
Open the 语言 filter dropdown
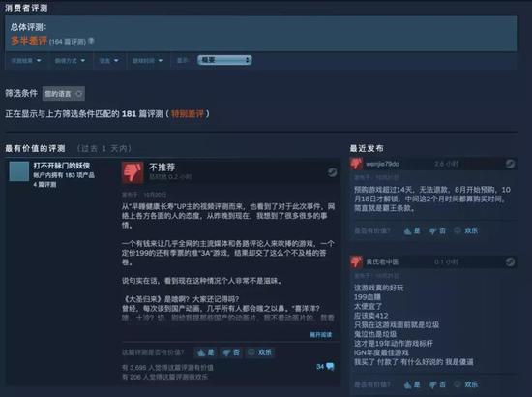(x=109, y=60)
